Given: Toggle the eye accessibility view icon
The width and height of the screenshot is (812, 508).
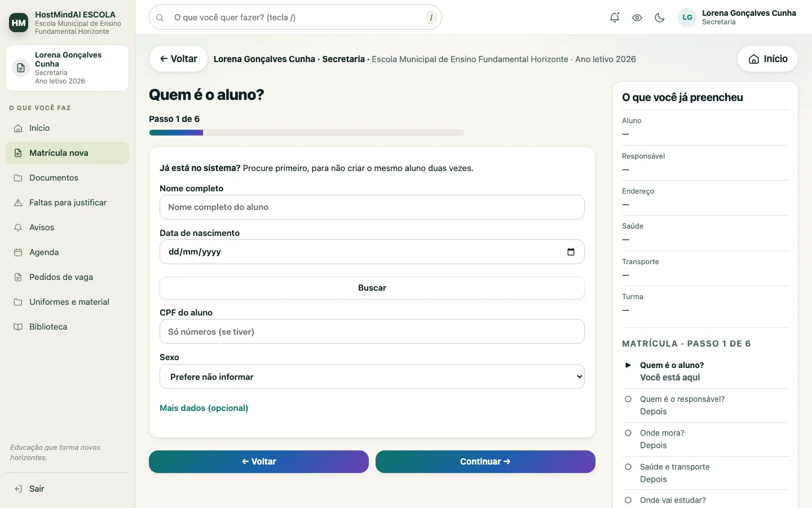Looking at the screenshot, I should (637, 17).
